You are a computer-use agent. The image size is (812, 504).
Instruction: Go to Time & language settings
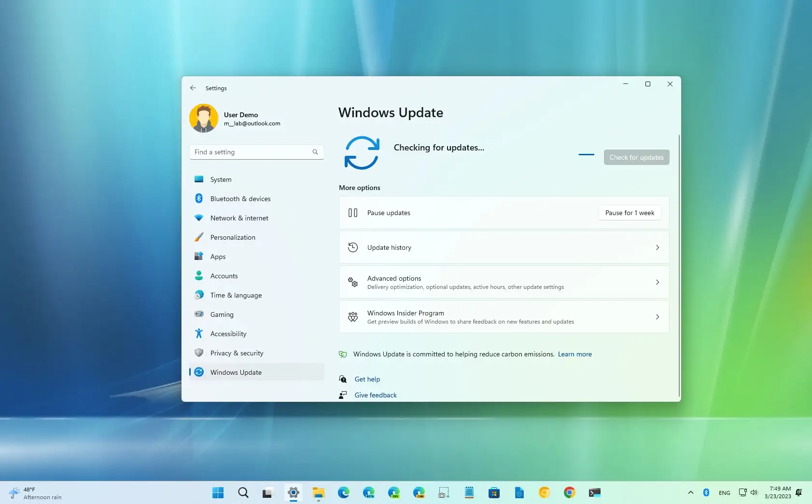pos(257,295)
